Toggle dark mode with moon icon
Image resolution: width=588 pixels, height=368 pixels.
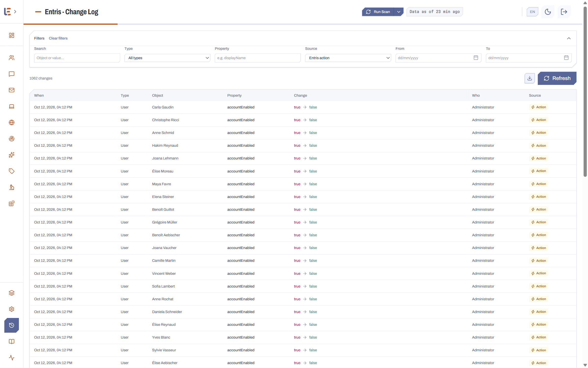click(x=548, y=12)
